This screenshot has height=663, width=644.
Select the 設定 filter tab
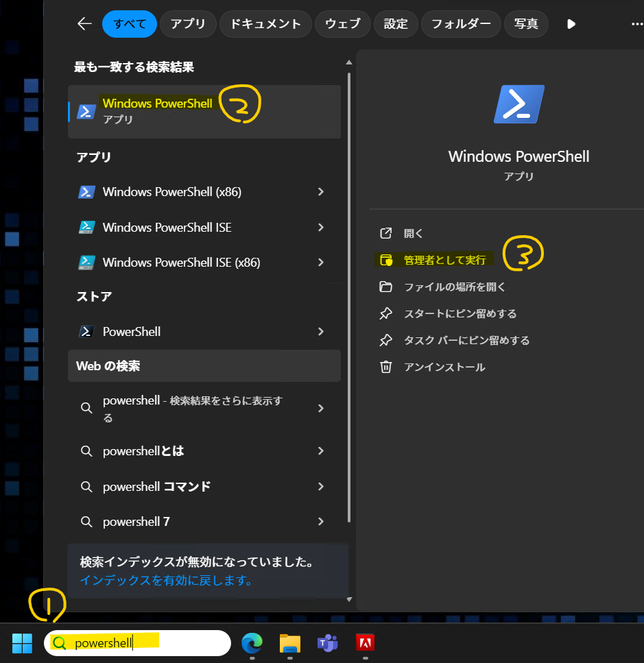click(396, 24)
